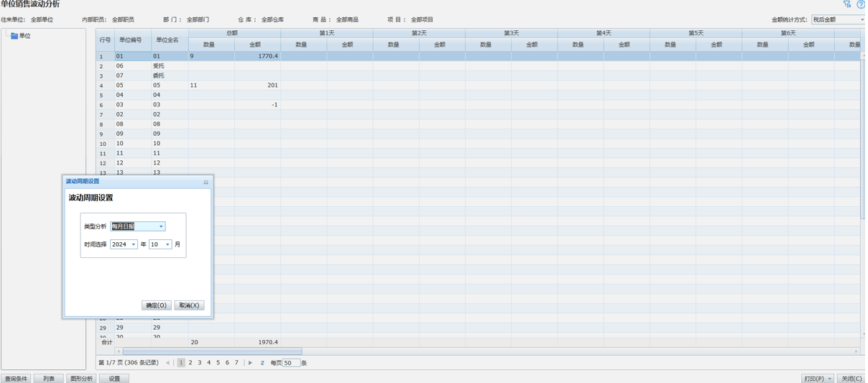Click the filter funnel icon at top right

click(x=847, y=4)
